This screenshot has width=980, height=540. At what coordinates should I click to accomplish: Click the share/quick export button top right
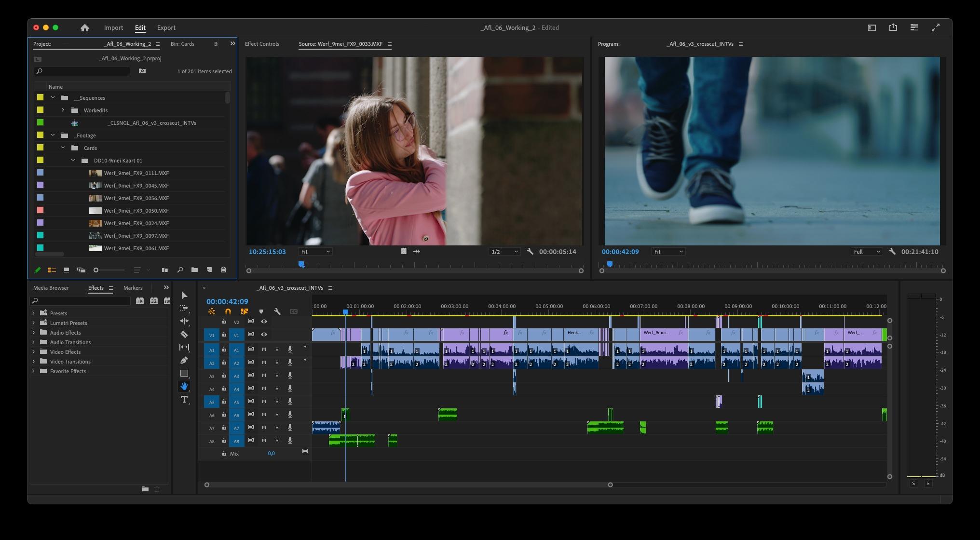pyautogui.click(x=893, y=27)
